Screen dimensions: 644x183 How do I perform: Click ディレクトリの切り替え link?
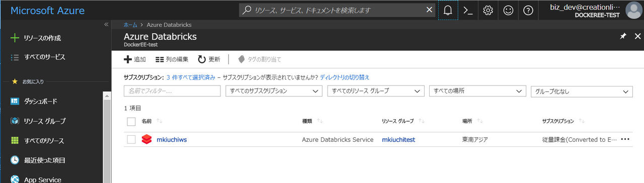point(345,77)
